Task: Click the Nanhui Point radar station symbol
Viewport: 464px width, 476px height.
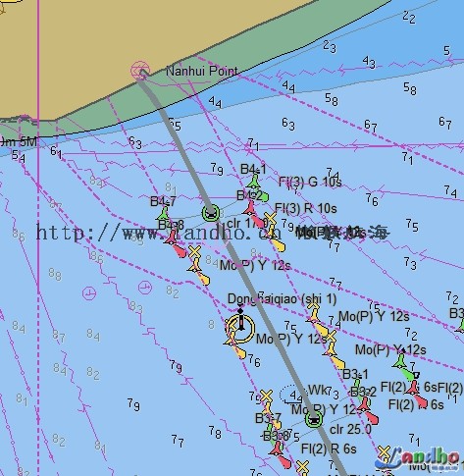Action: coord(140,71)
